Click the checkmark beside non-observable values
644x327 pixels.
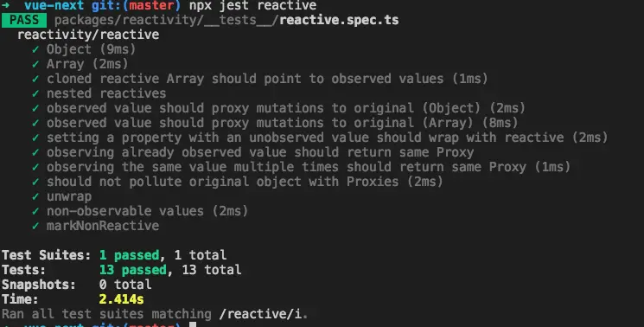35,211
